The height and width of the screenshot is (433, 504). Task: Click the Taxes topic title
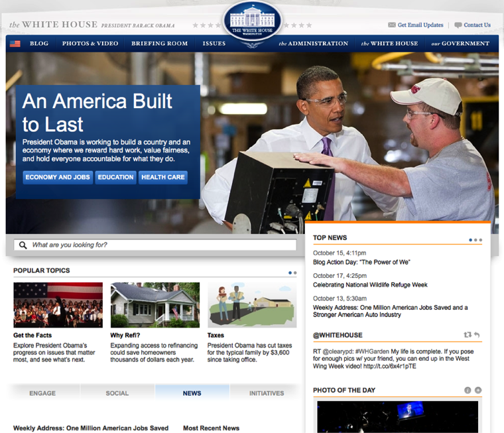(x=216, y=336)
